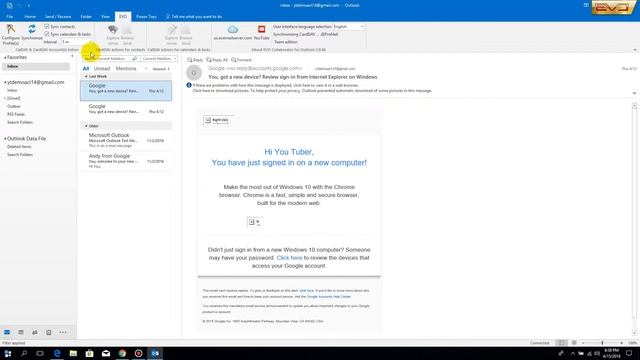Image resolution: width=640 pixels, height=360 pixels.
Task: Collapse the Last Week message group
Action: tap(86, 76)
